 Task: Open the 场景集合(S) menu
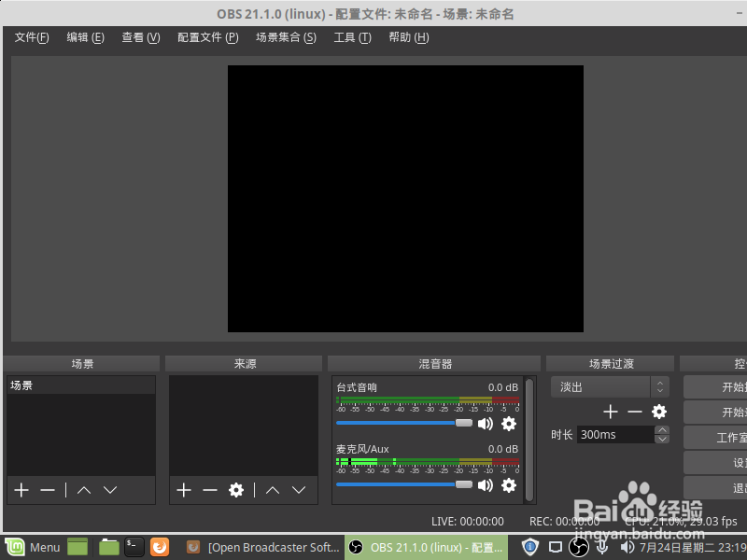[286, 37]
